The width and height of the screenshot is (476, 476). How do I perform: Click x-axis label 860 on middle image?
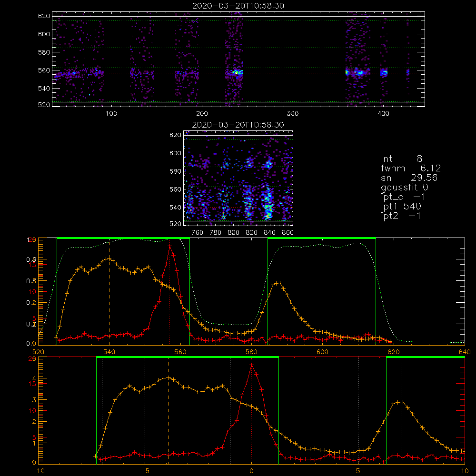point(288,233)
